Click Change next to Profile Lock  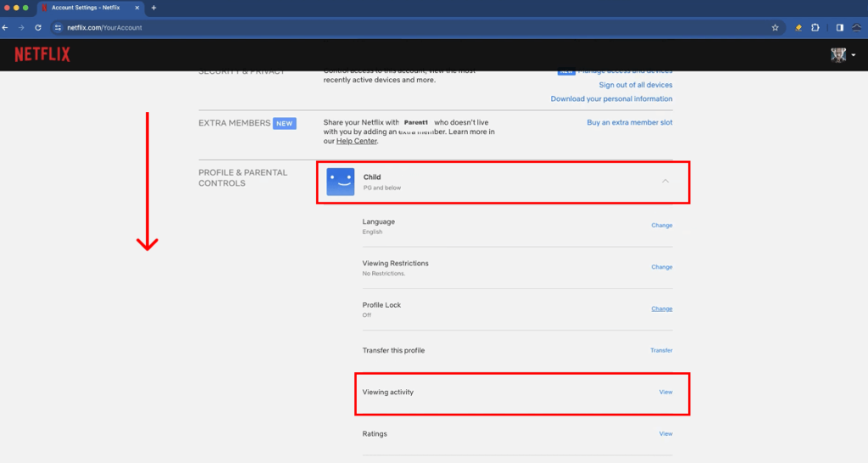point(661,309)
